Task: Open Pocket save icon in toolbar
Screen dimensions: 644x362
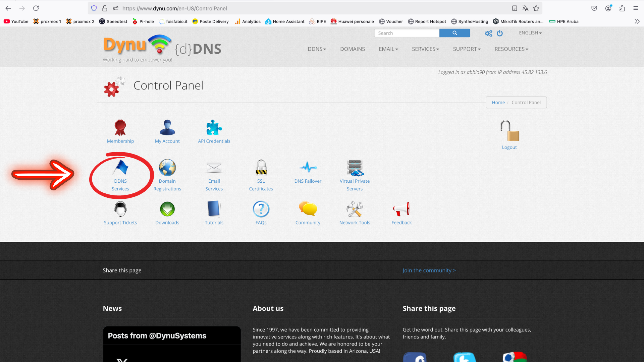Action: [x=594, y=8]
